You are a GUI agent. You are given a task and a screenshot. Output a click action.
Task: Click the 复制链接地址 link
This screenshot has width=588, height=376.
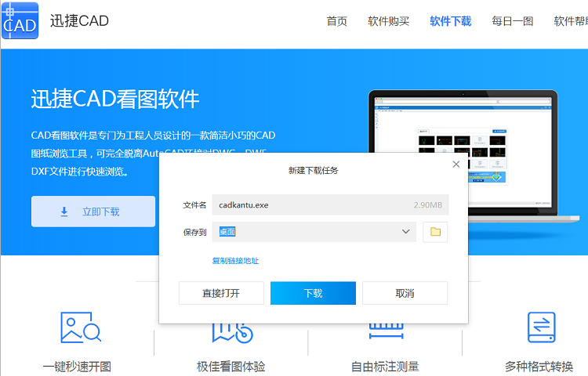(x=235, y=261)
